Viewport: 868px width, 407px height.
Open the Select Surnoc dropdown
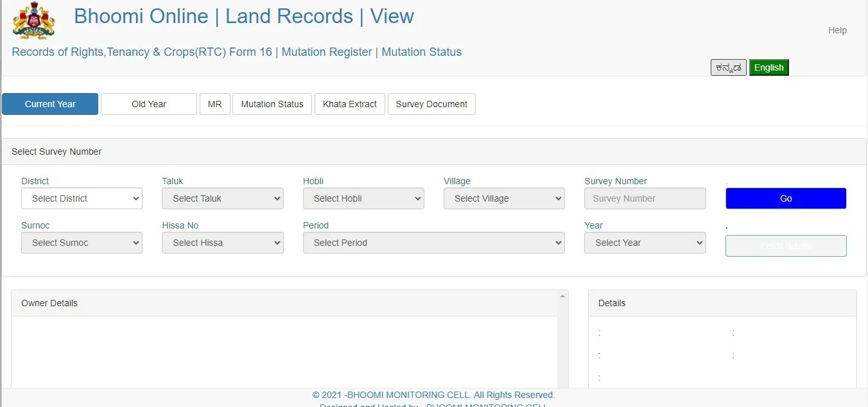click(x=82, y=243)
